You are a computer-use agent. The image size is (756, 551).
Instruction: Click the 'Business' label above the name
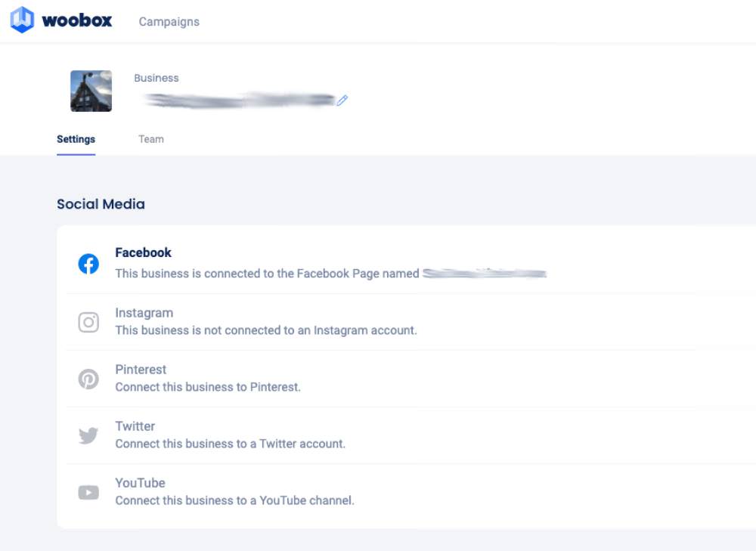156,78
